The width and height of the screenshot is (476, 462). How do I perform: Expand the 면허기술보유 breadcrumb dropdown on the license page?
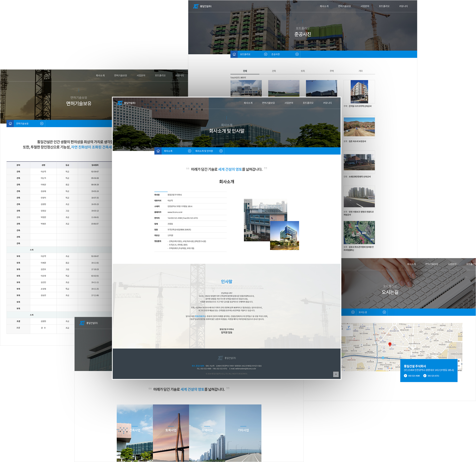[42, 124]
